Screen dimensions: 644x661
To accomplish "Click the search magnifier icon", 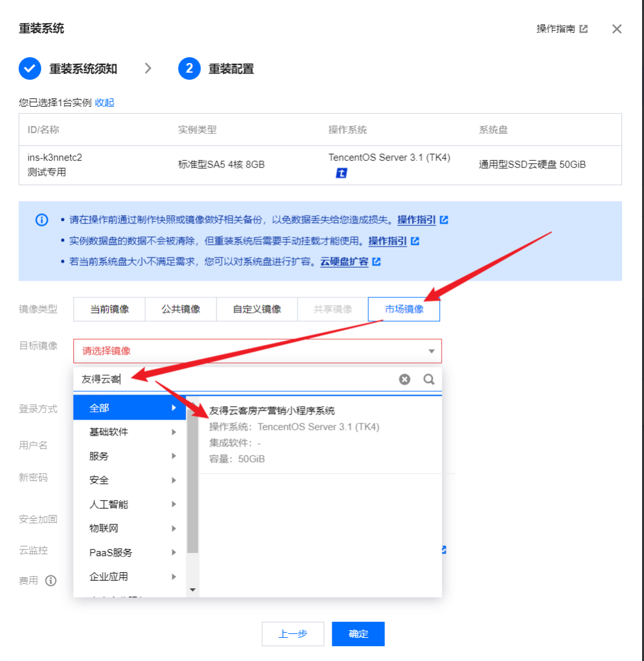I will pos(429,379).
